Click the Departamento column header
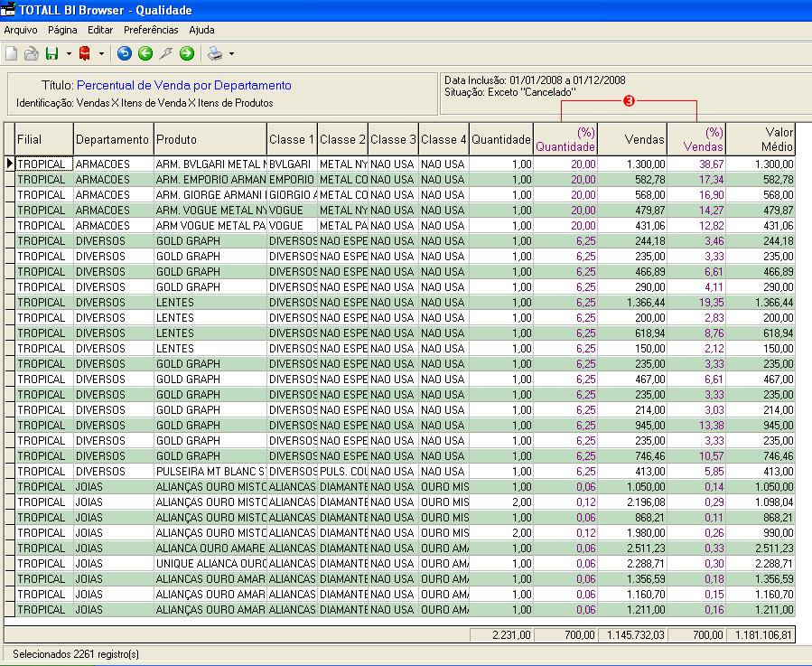 [x=114, y=139]
